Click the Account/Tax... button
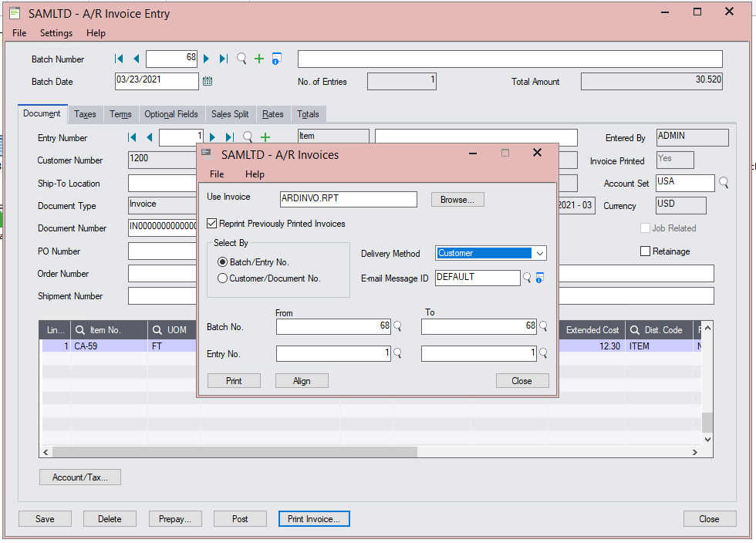756x543 pixels. click(80, 477)
